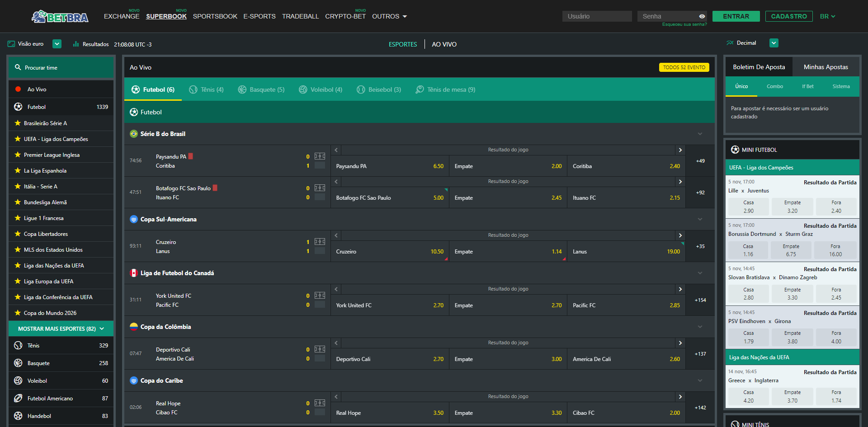This screenshot has width=868, height=427.
Task: Click the Betbra logo
Action: click(60, 16)
